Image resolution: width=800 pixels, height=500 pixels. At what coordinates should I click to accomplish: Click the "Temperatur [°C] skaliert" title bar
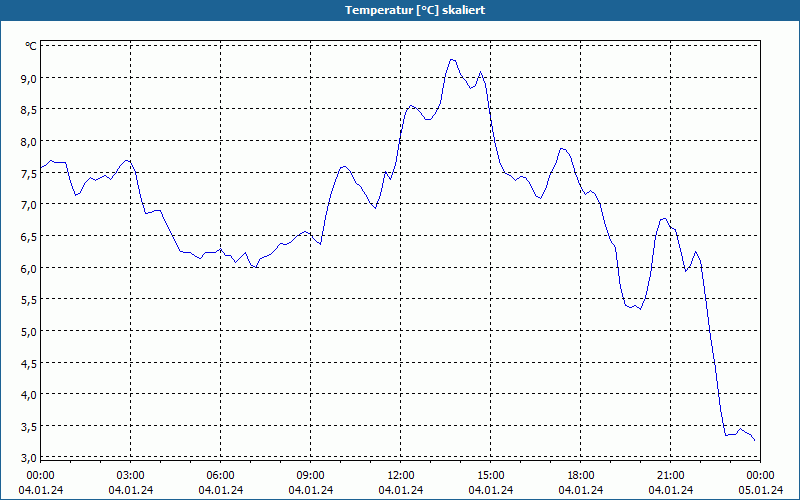(x=400, y=10)
